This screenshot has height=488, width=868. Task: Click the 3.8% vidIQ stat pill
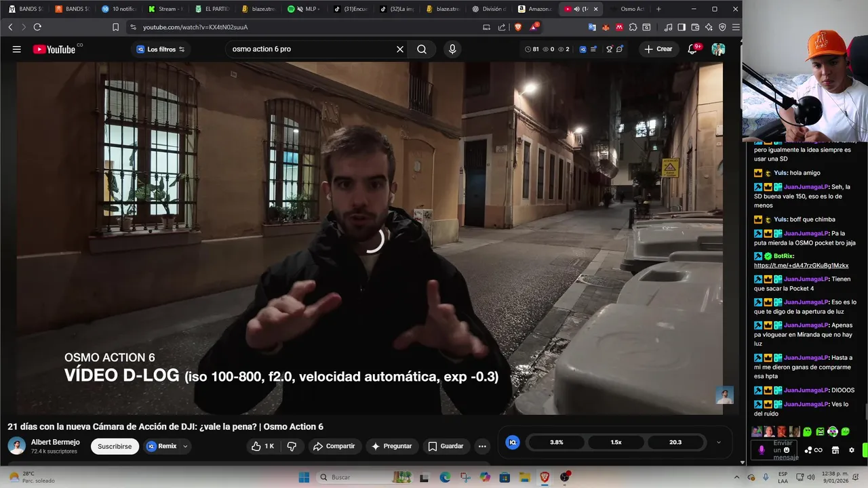pos(557,442)
